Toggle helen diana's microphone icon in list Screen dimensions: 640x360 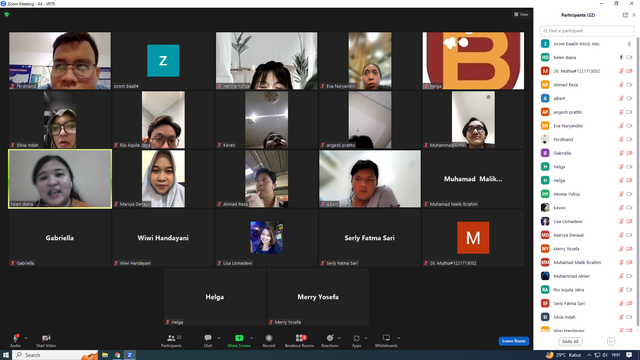[621, 58]
